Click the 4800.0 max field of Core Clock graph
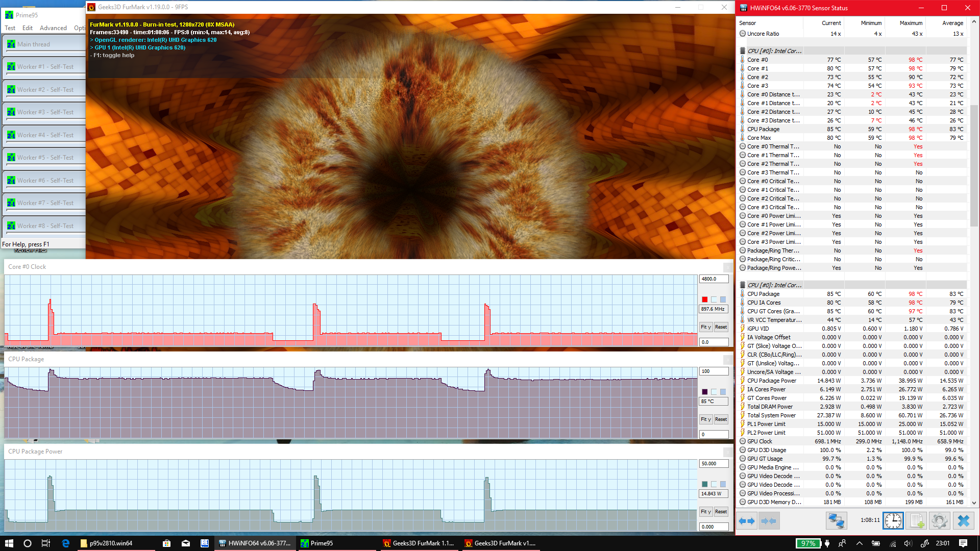This screenshot has height=551, width=980. click(x=714, y=279)
